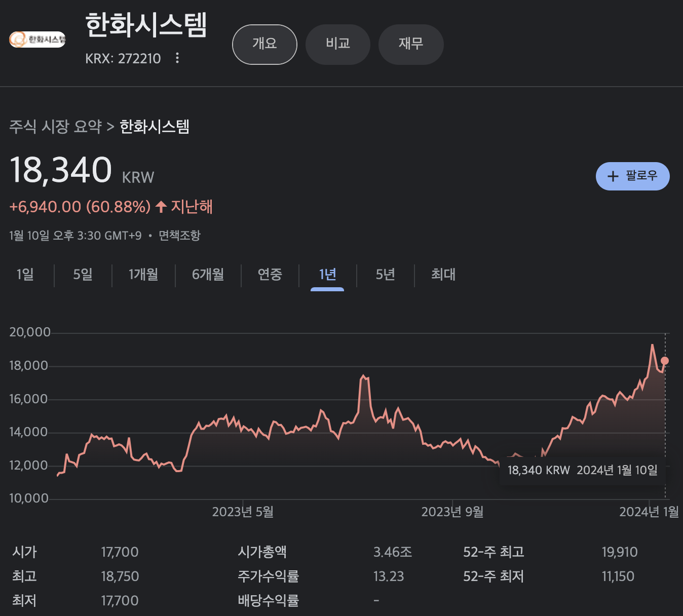Open the 재무 tab
683x616 pixels.
411,44
